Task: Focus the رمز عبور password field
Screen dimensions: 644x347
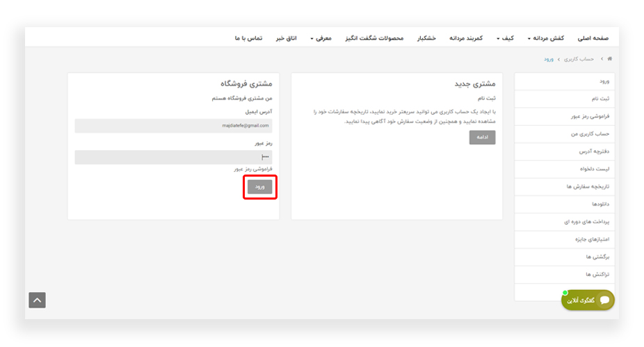Action: click(x=173, y=157)
